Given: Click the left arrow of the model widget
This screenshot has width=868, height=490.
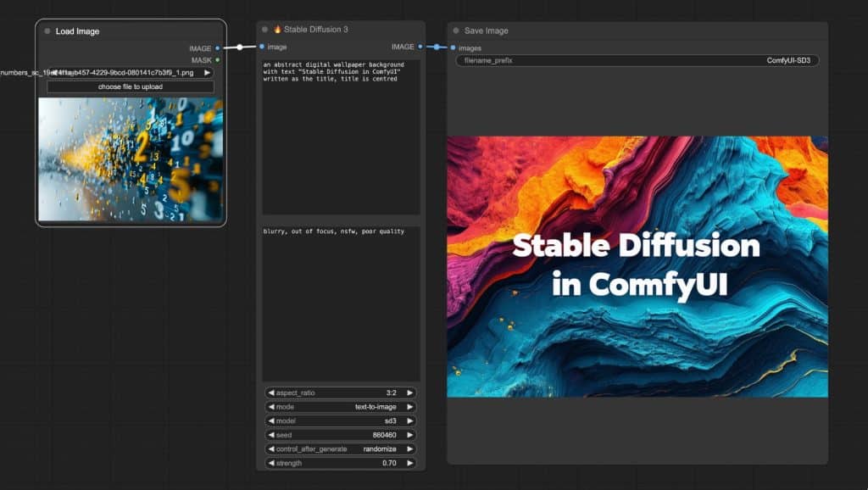Looking at the screenshot, I should click(x=271, y=420).
